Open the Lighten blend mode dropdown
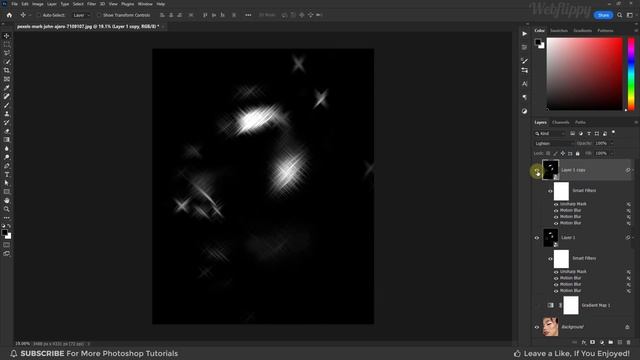The height and width of the screenshot is (360, 640). coord(554,143)
